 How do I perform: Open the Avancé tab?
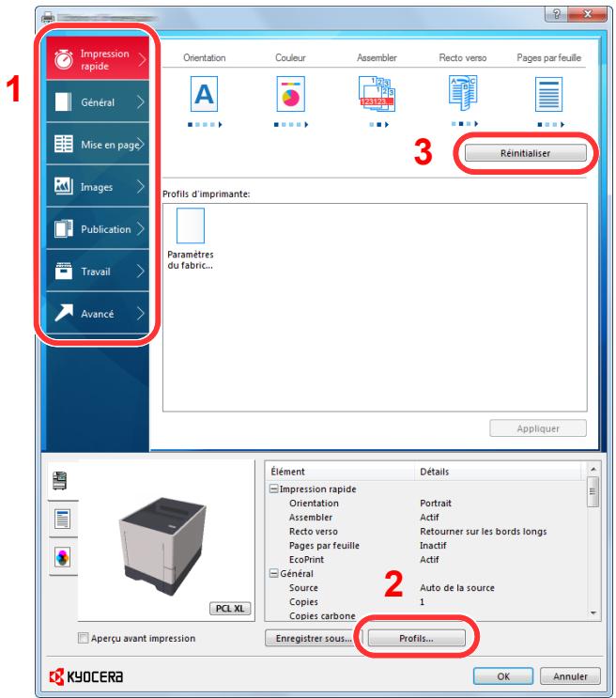pyautogui.click(x=98, y=314)
